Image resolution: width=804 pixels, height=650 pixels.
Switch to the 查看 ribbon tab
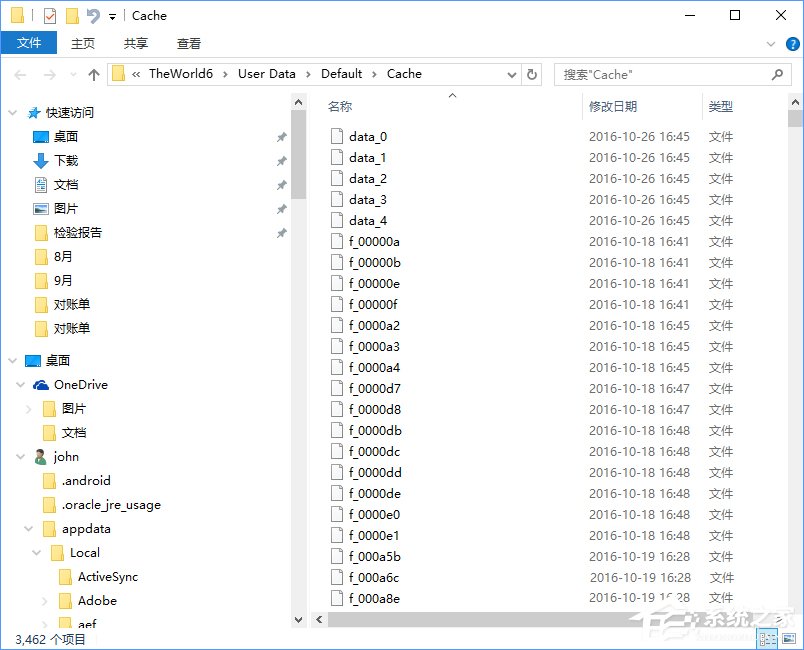point(189,43)
